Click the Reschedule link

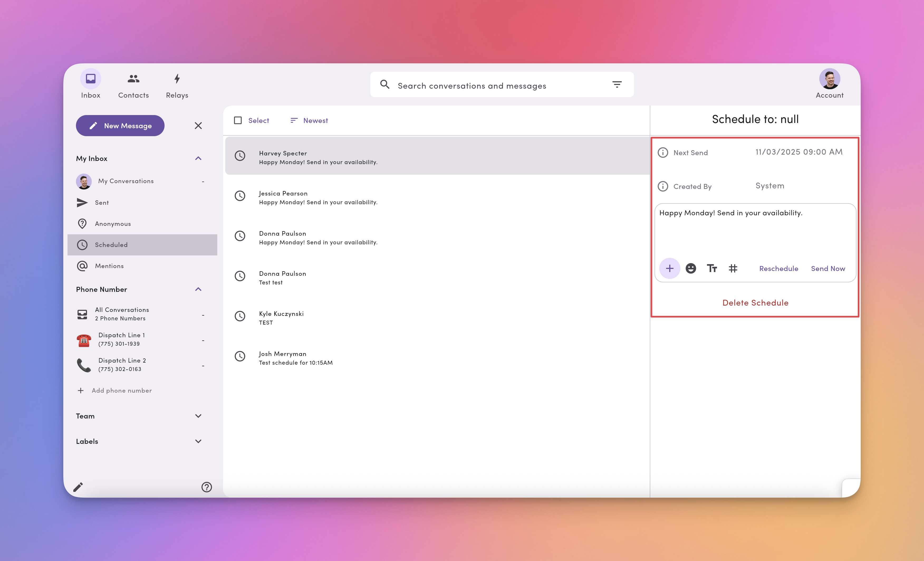click(778, 268)
